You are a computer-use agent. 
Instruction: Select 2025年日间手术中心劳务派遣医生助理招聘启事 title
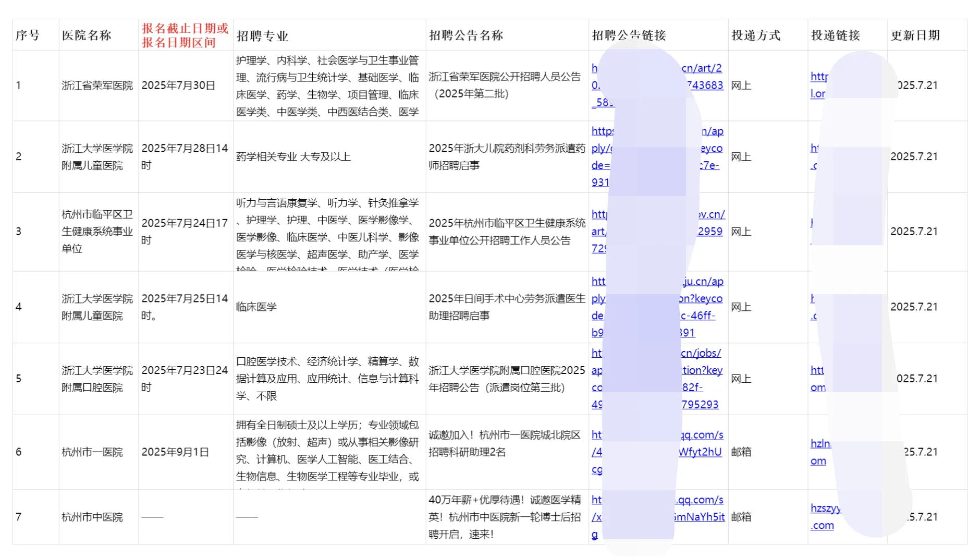507,307
